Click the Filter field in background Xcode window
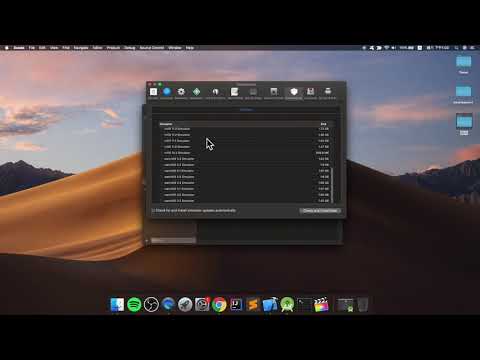 coord(173,240)
